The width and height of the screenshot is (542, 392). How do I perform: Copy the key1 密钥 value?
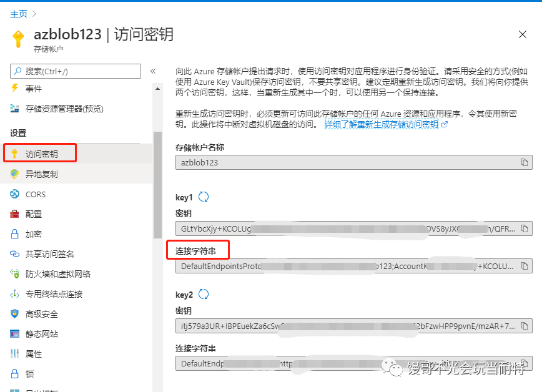point(525,228)
